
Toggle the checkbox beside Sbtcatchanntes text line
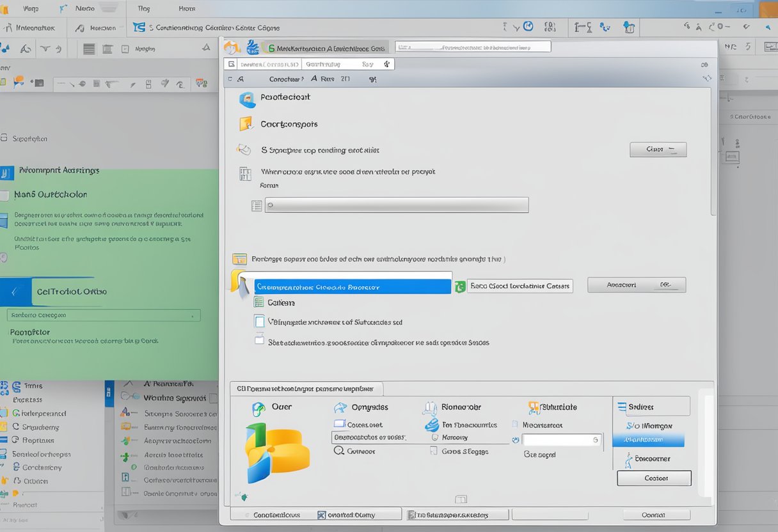pos(259,341)
